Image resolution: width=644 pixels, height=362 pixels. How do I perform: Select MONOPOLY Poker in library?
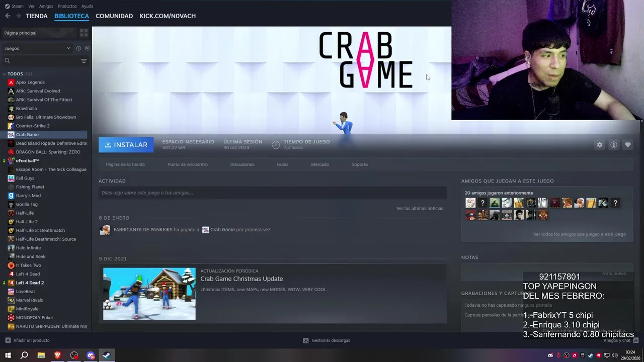coord(34,318)
